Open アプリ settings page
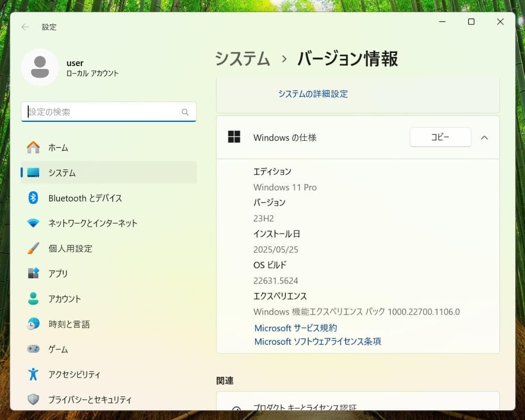This screenshot has width=525, height=420. pos(108,273)
